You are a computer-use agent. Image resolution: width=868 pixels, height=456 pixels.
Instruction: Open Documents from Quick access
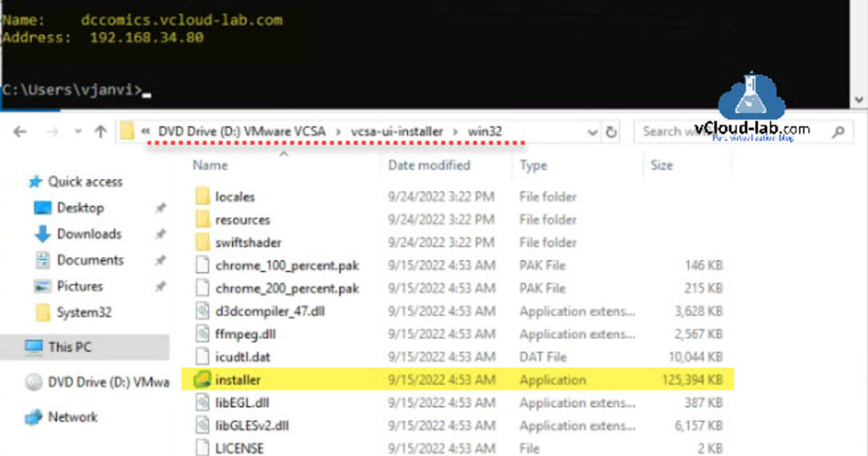point(90,260)
